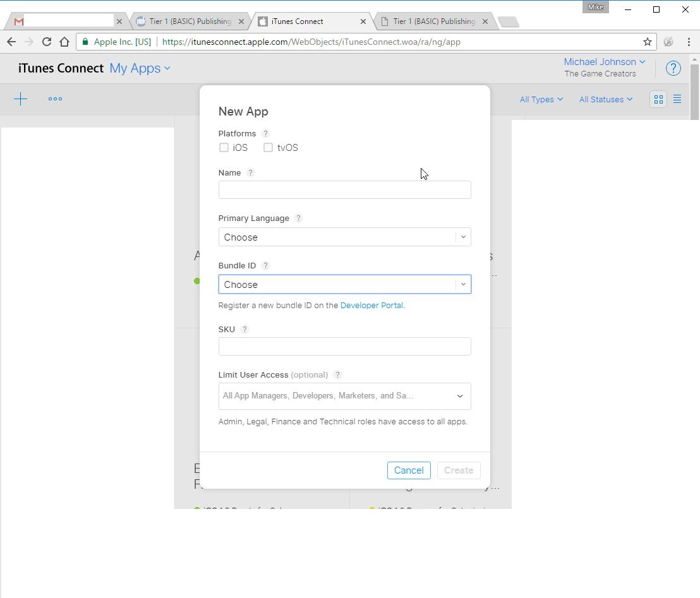Focus the SKU input field
This screenshot has width=700, height=598.
pos(345,346)
